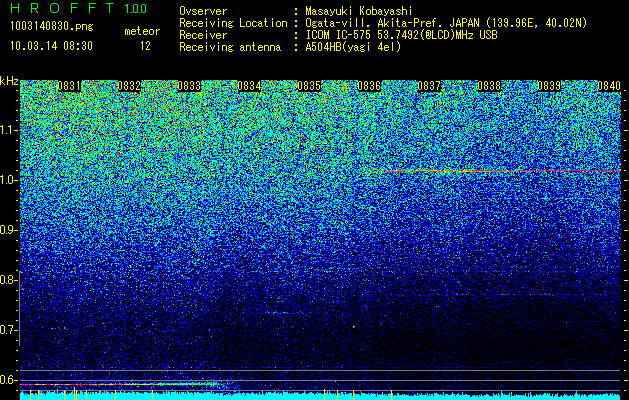The width and height of the screenshot is (629, 400).
Task: Click the 1.0 frequency axis label
Action: [7, 180]
